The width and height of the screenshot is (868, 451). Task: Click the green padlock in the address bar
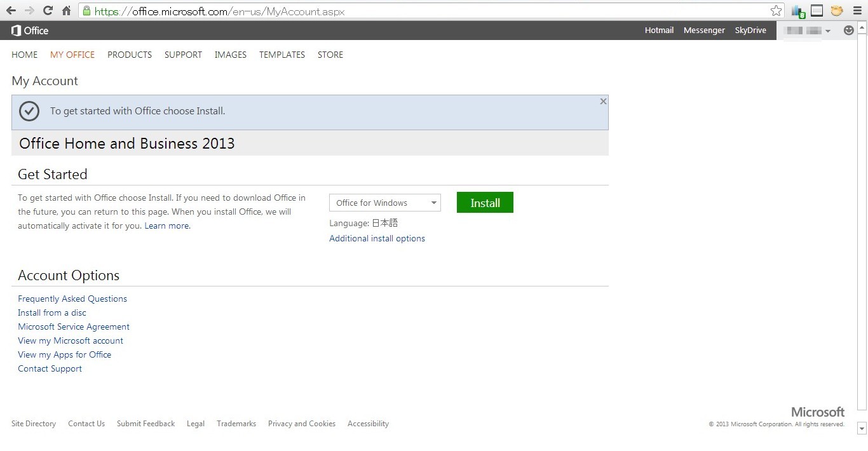(86, 11)
